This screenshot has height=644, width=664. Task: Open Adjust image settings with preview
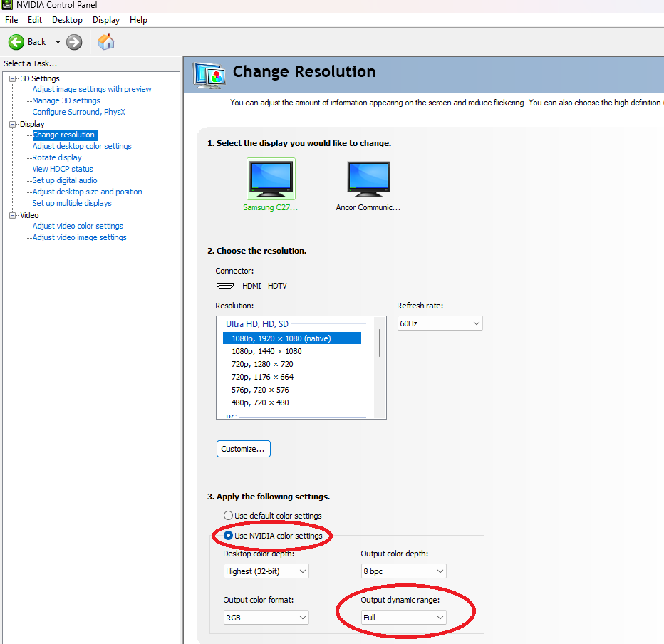click(92, 89)
